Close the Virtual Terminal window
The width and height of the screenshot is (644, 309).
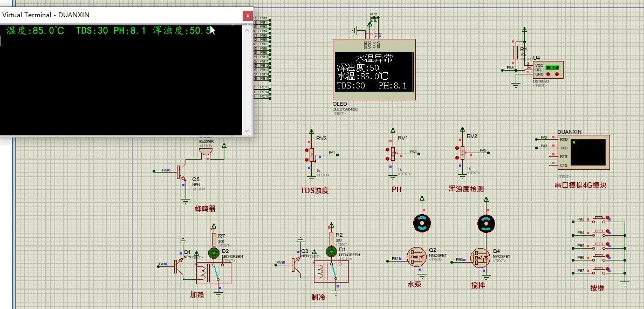[x=247, y=16]
